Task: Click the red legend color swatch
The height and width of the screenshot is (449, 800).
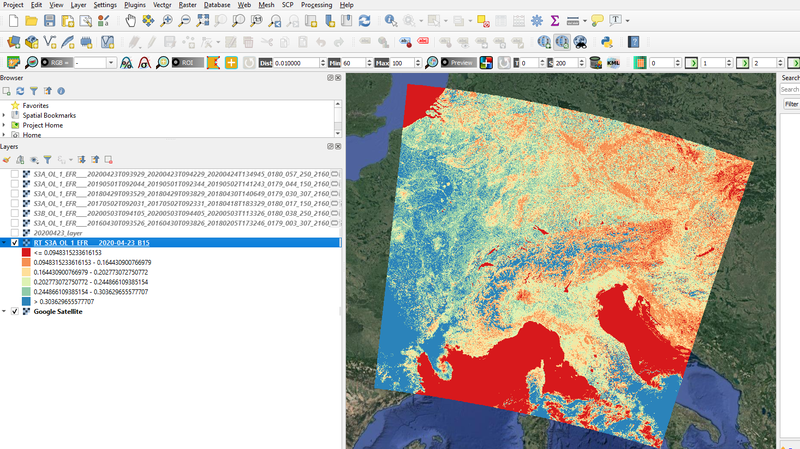Action: (24, 253)
